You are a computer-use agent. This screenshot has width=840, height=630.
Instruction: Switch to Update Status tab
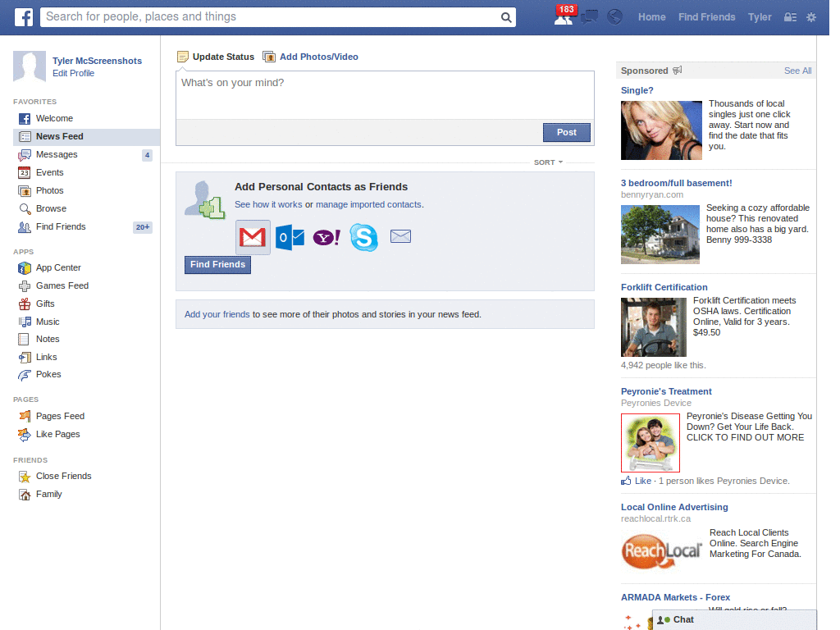(216, 57)
